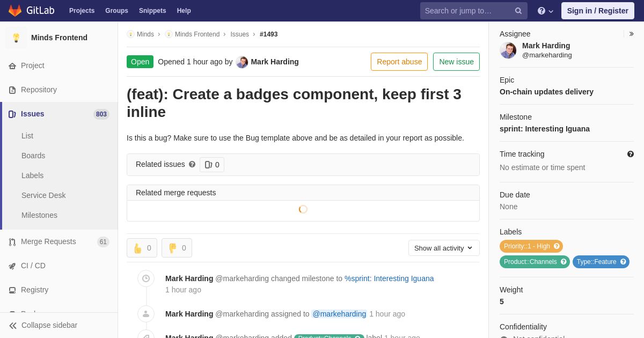Screen dimensions: 644x338
Task: Click Minds Frontend breadcrumb link
Action: pos(197,34)
